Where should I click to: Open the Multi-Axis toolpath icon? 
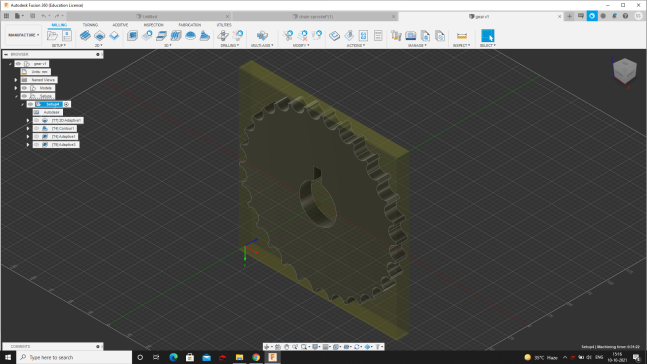pyautogui.click(x=262, y=35)
